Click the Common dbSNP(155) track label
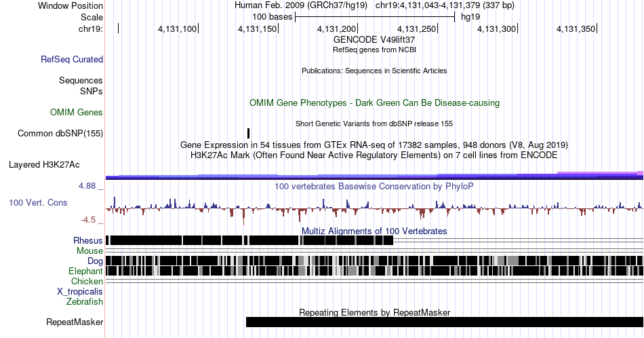This screenshot has height=338, width=644. coord(60,133)
